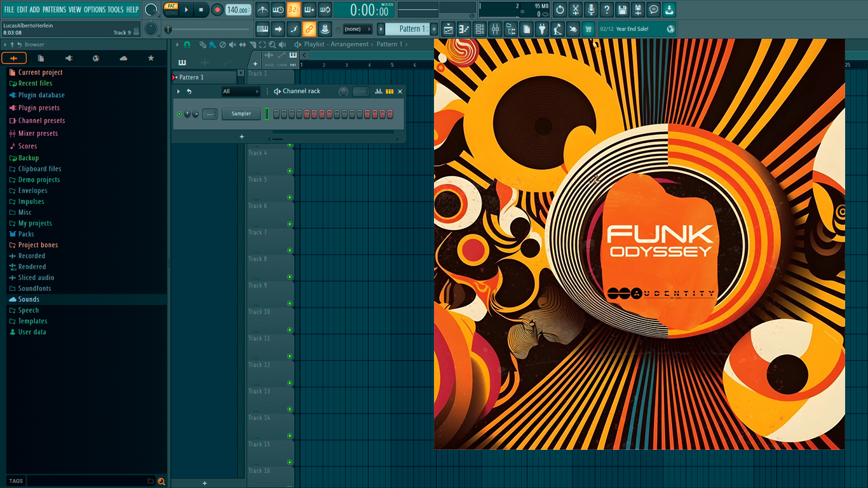868x488 pixels.
Task: Click the 140.000 tempo field
Action: tap(238, 10)
